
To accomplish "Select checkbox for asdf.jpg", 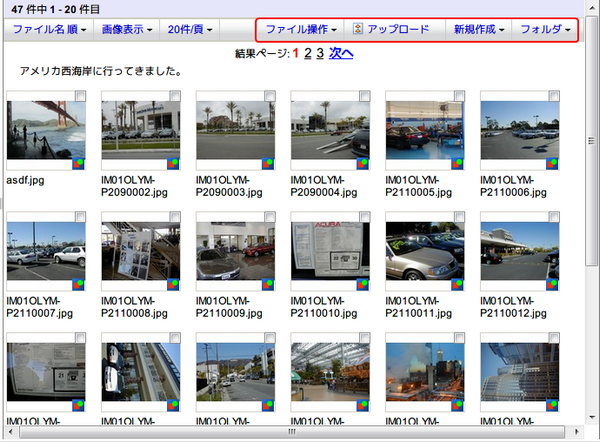I will pos(80,96).
